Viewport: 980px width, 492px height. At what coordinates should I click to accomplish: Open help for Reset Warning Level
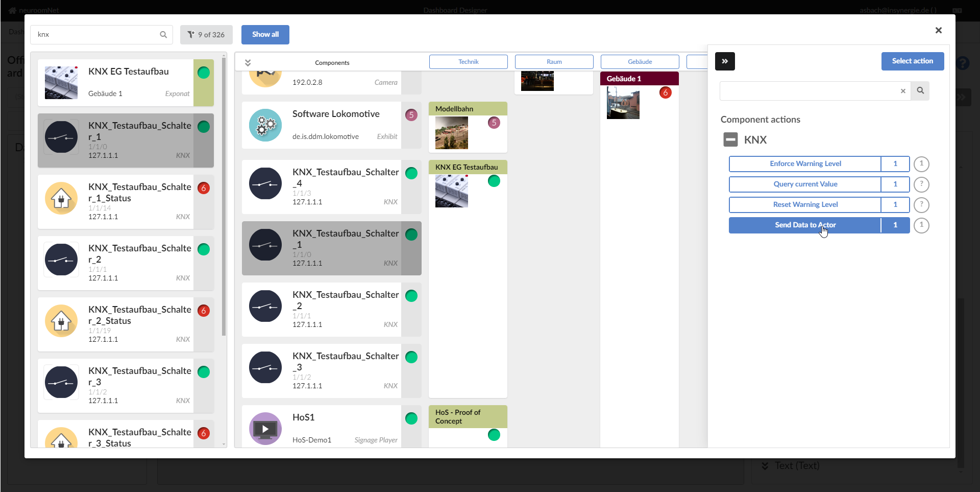click(x=921, y=205)
